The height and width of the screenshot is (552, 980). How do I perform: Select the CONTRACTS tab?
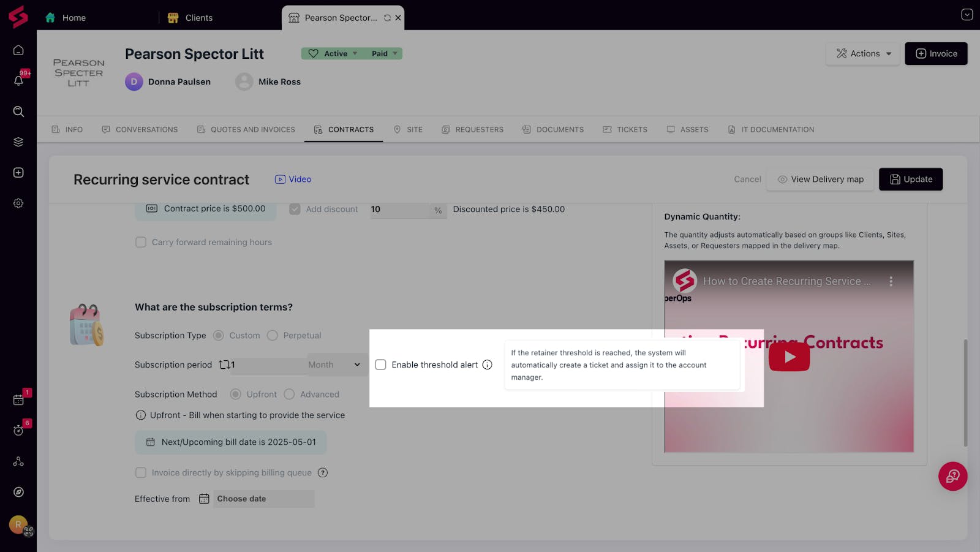click(x=344, y=129)
